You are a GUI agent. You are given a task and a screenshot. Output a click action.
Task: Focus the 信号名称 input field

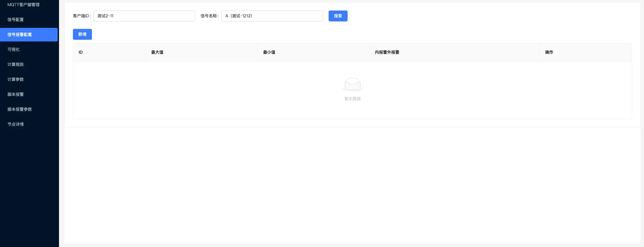pyautogui.click(x=272, y=16)
